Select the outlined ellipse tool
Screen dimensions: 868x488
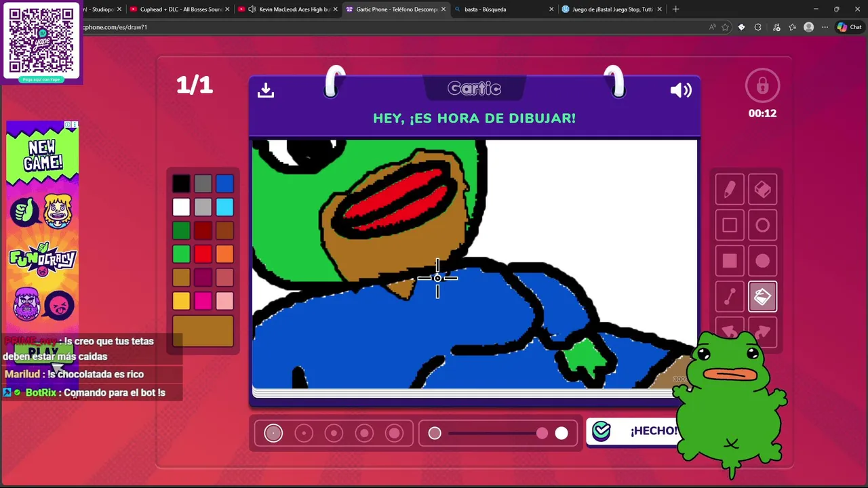click(762, 225)
